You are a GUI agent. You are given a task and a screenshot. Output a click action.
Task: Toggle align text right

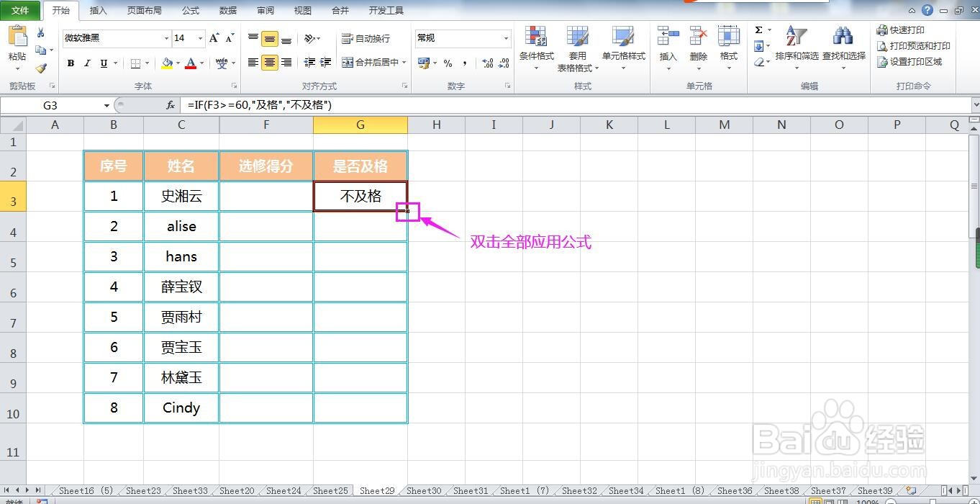pos(286,63)
